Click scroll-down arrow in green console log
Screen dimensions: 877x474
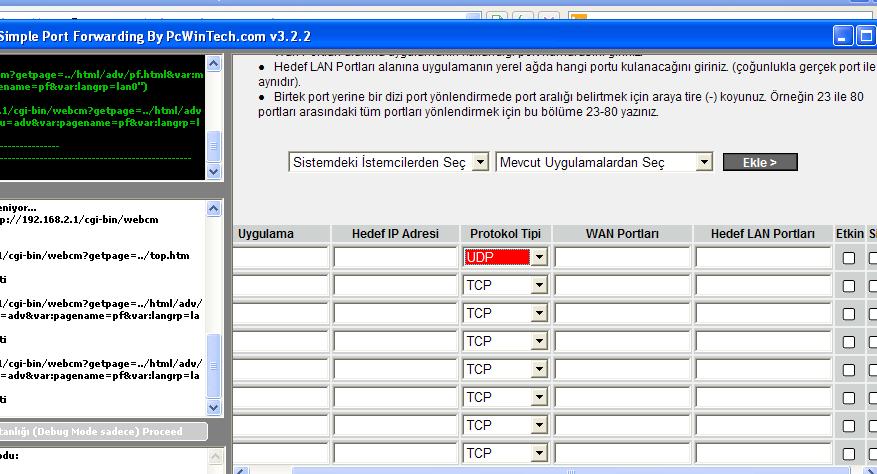214,171
